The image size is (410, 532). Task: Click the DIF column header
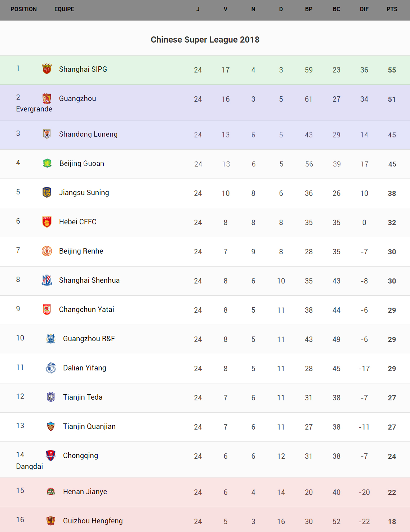click(x=364, y=9)
